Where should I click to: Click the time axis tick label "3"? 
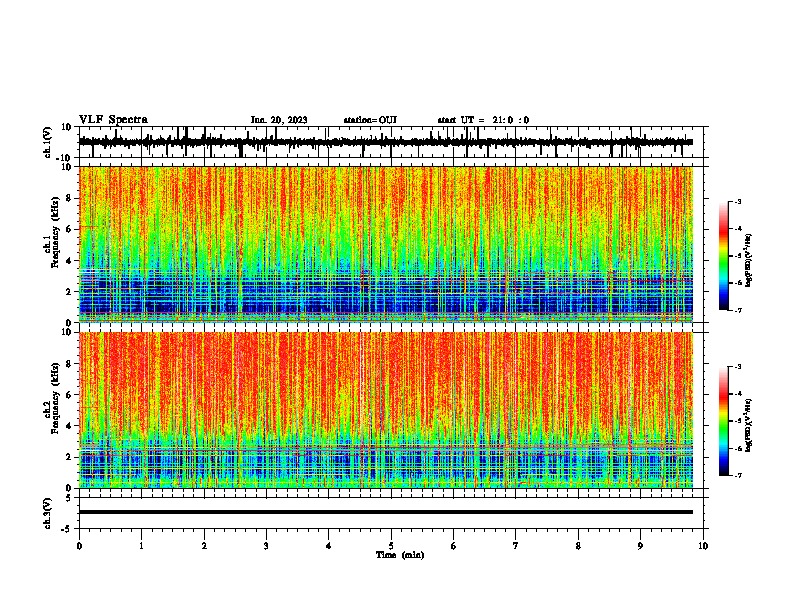pyautogui.click(x=266, y=546)
